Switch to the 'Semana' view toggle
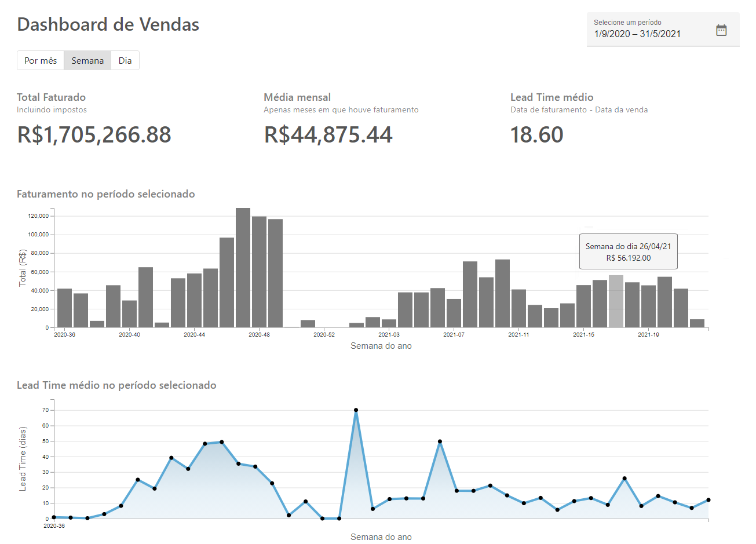The image size is (756, 544). [x=87, y=60]
